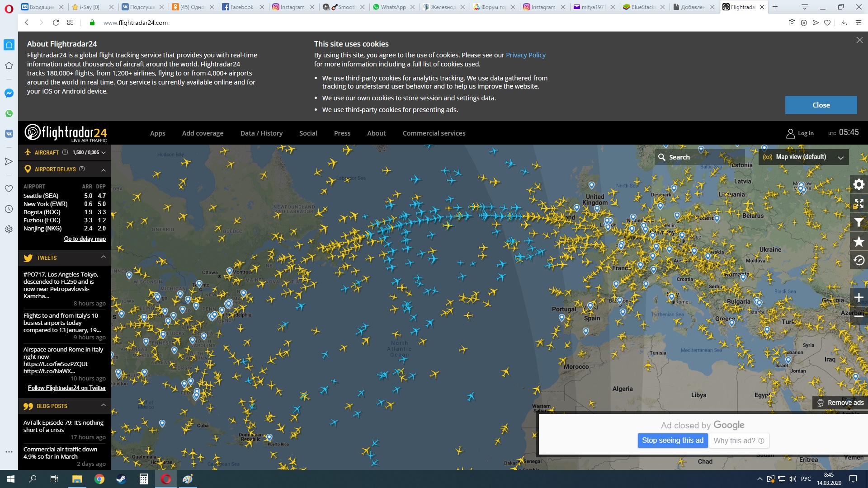Open the Commercial services menu

[x=434, y=133]
